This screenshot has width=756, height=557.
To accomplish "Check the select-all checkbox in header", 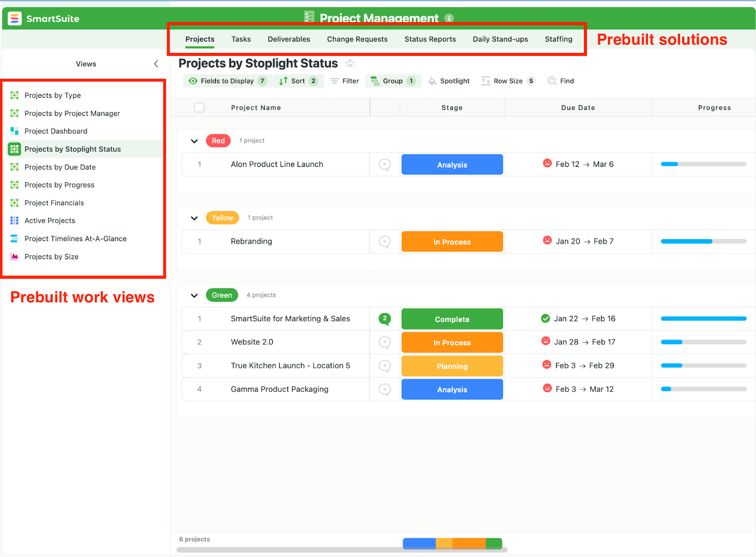I will 199,108.
